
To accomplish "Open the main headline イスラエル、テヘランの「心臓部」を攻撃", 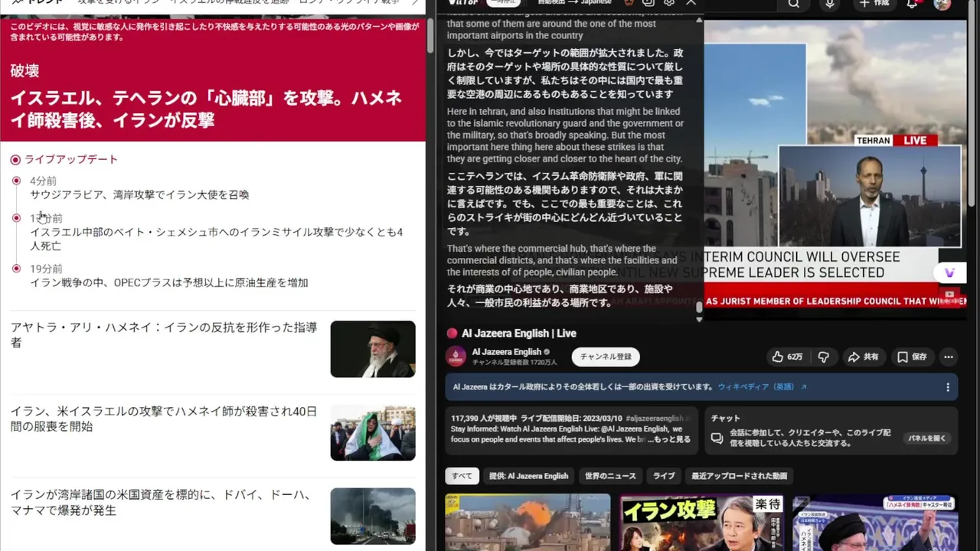I will pos(206,109).
